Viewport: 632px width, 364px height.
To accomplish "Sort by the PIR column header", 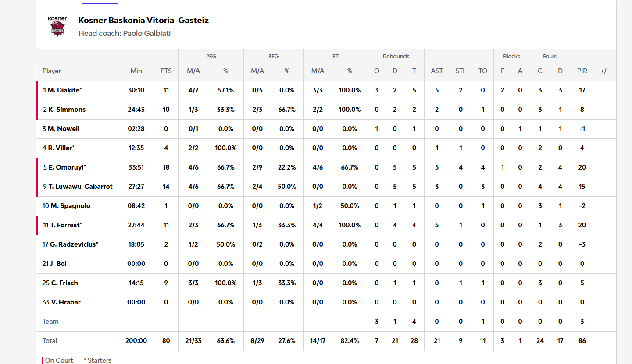I will [x=582, y=71].
